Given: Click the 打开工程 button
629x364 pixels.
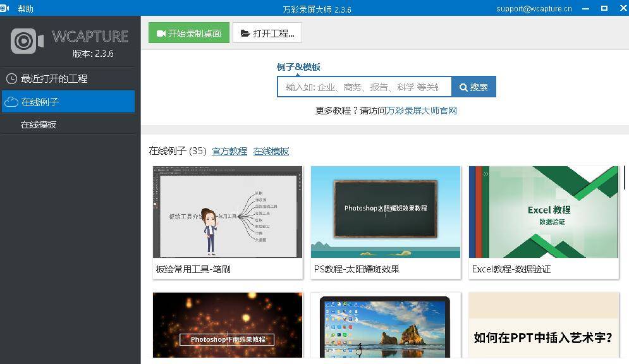Looking at the screenshot, I should (x=267, y=32).
